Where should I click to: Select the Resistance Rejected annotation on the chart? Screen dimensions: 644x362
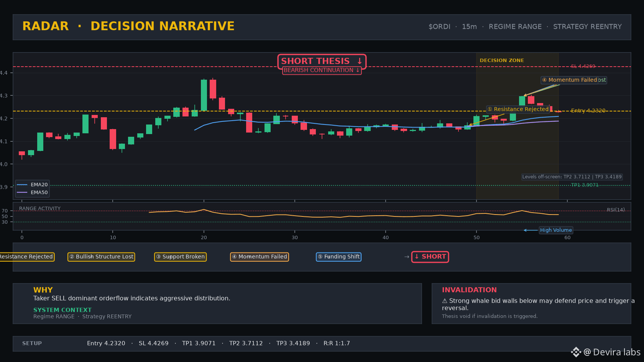[518, 109]
